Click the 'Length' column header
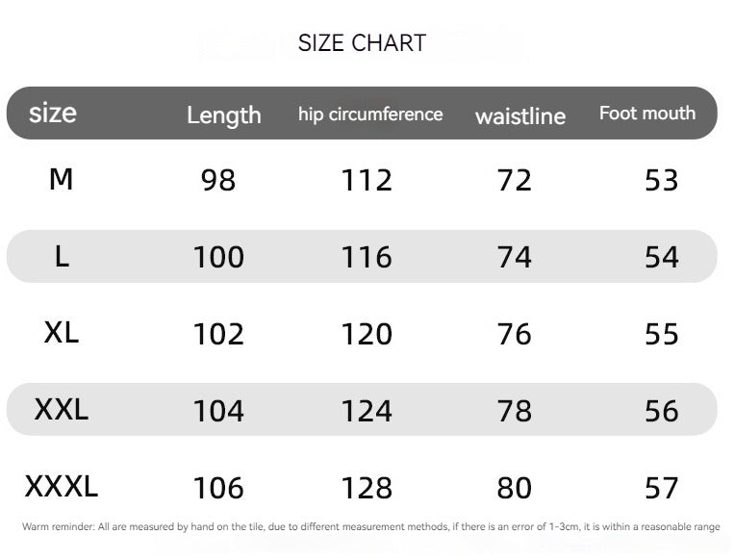The height and width of the screenshot is (560, 734). pos(223,115)
